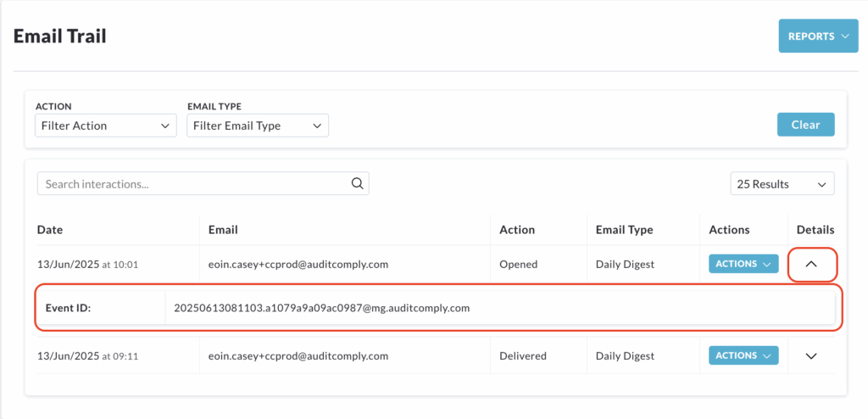Viewport: 868px width, 419px height.
Task: Open the 25 Results page size dropdown
Action: [x=782, y=184]
